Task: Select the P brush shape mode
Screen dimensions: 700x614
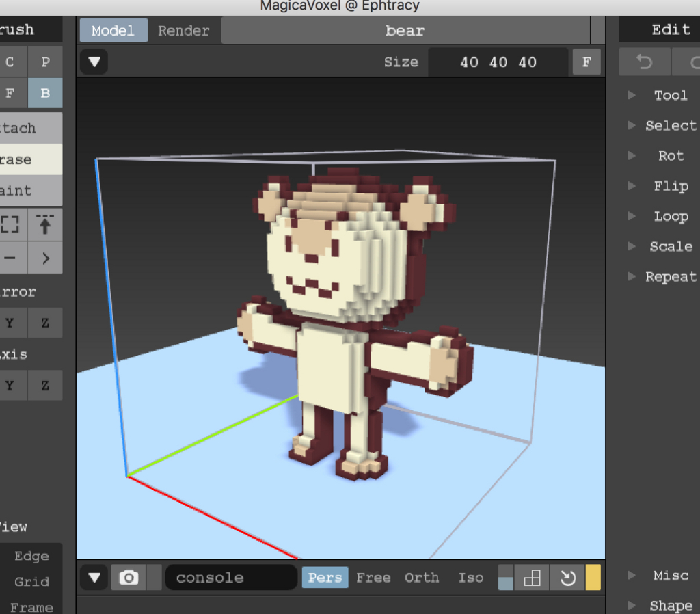Action: click(x=45, y=62)
